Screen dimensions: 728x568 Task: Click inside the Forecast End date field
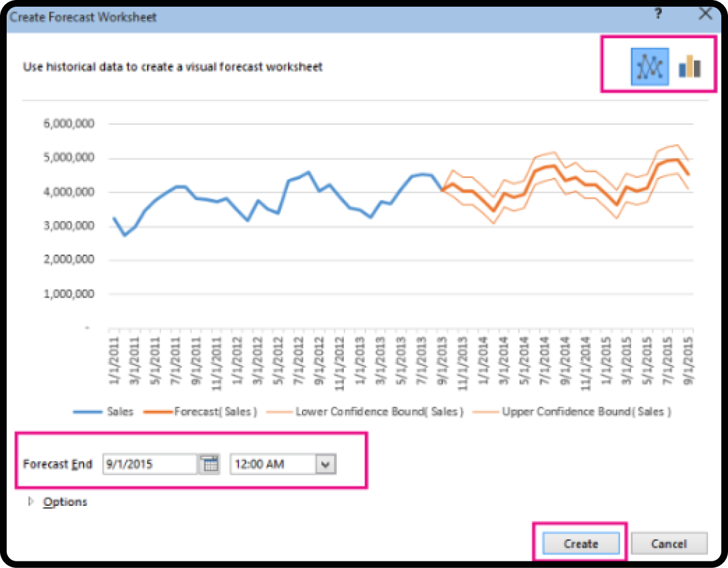tap(150, 464)
